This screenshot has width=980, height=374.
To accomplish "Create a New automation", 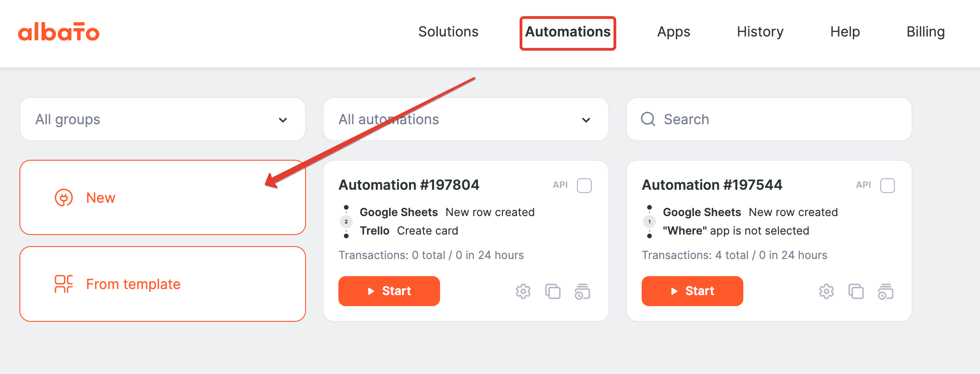I will [x=163, y=198].
